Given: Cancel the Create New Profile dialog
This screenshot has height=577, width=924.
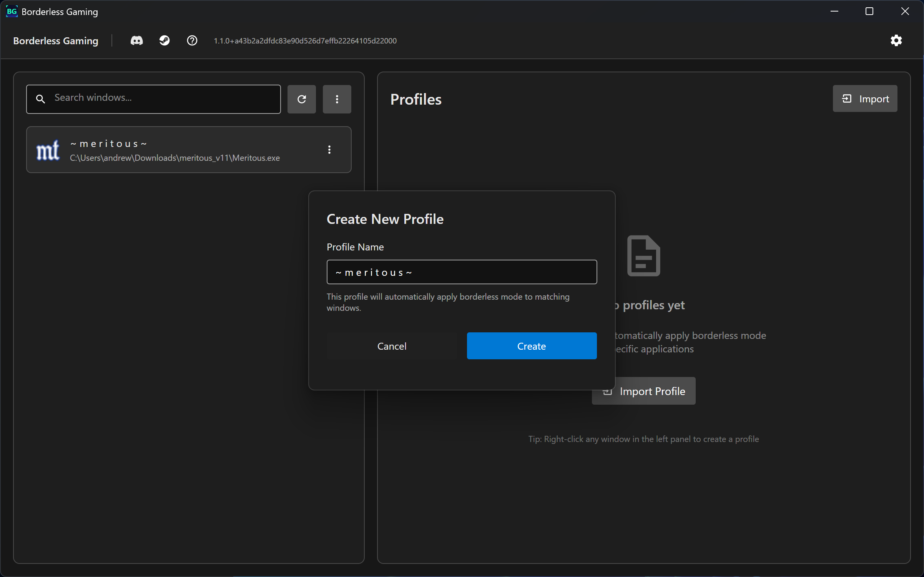Looking at the screenshot, I should [392, 346].
